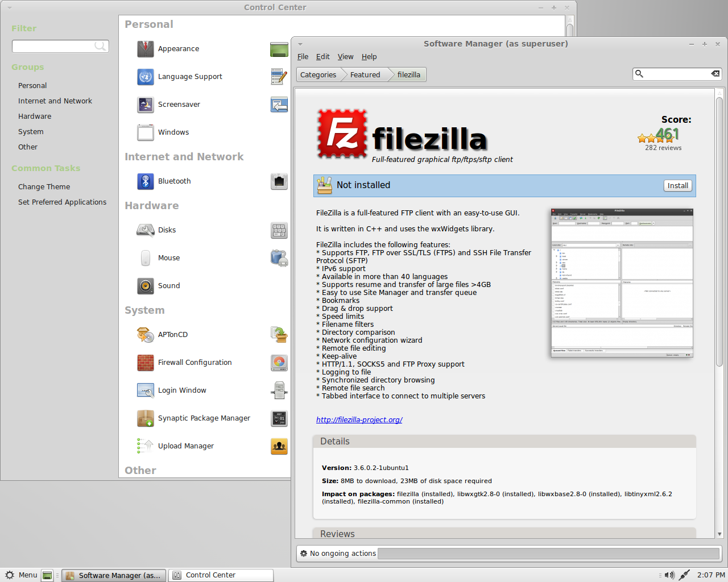This screenshot has width=728, height=582.
Task: Open Software Manager window menu arrow
Action: pos(300,44)
